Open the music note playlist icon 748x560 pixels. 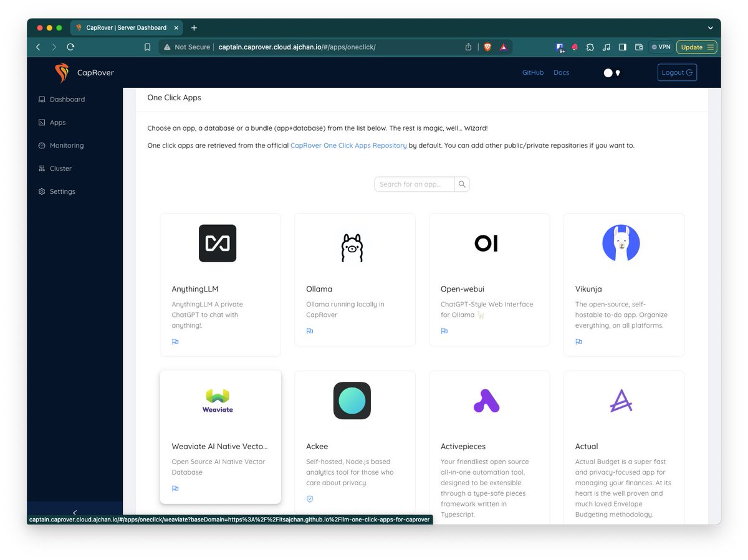click(607, 47)
